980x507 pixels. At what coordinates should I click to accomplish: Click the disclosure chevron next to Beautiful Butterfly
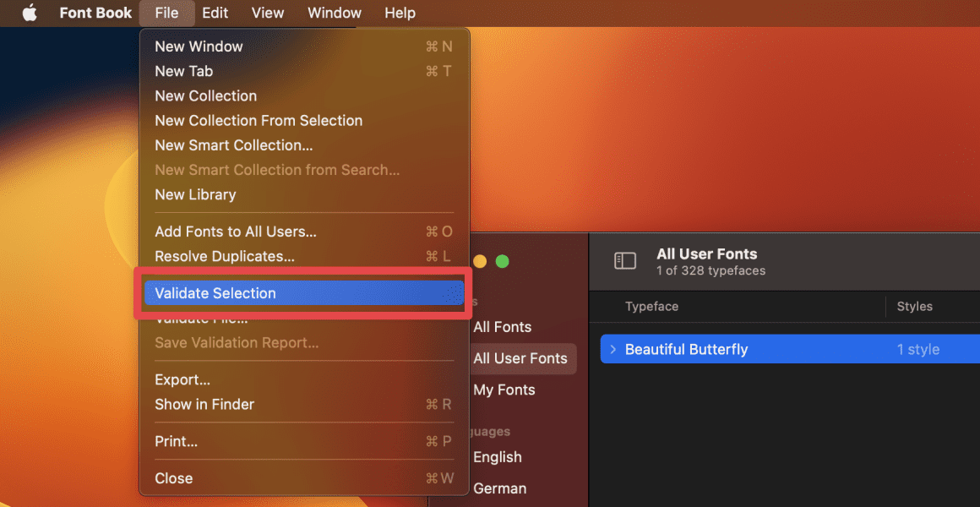[613, 349]
